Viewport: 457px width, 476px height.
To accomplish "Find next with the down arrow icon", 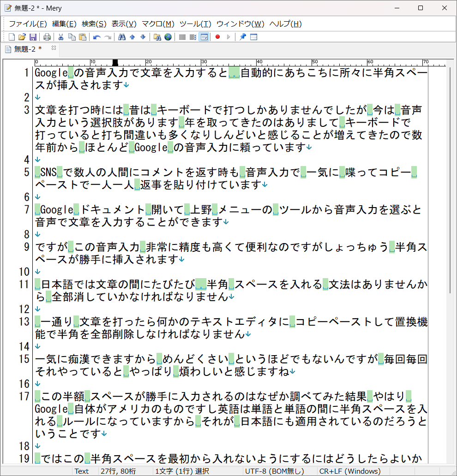I will [143, 37].
